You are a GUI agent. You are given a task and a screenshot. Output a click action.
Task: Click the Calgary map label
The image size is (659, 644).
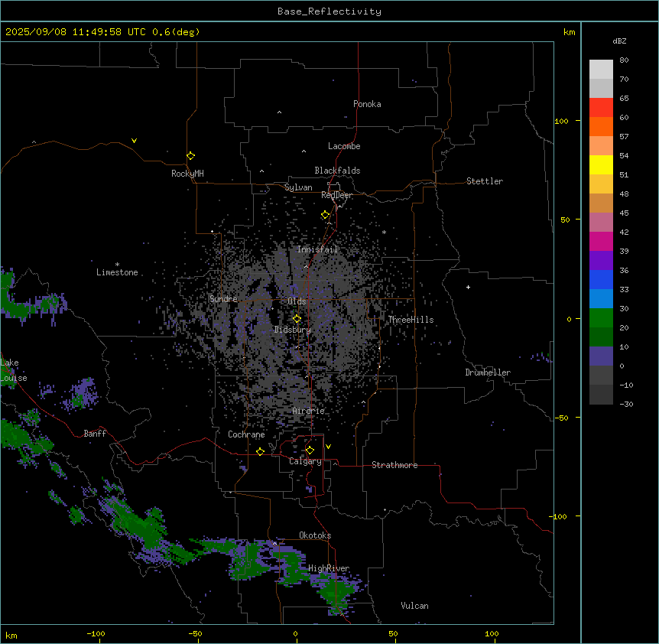point(305,461)
